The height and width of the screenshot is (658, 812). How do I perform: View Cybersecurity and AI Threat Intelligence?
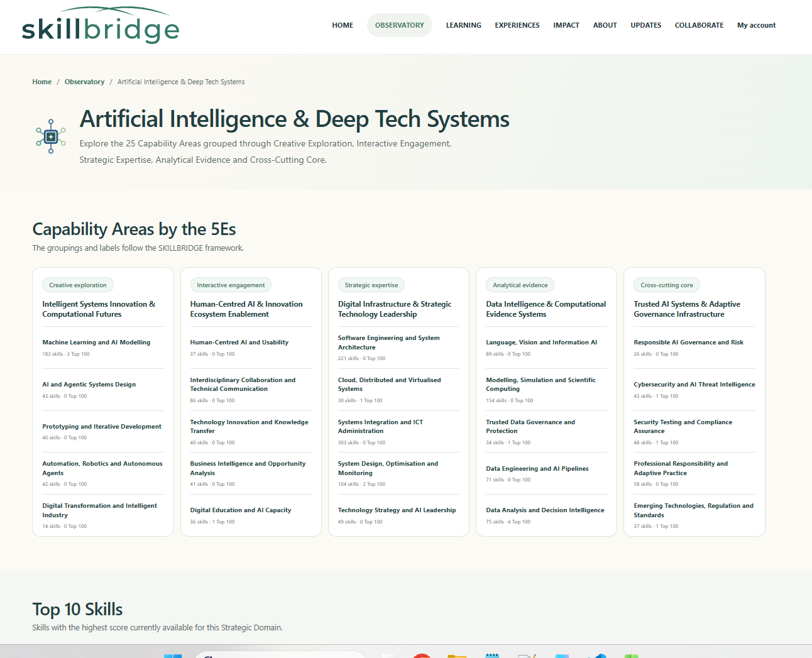click(694, 385)
